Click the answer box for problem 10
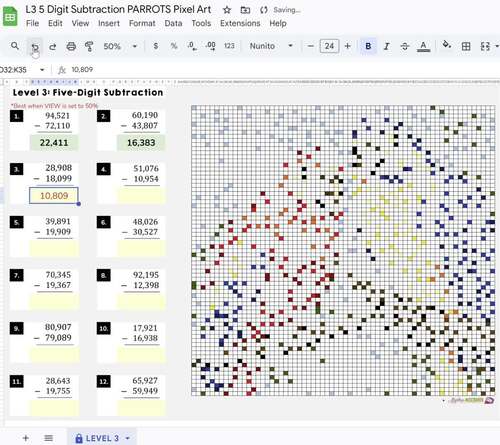The width and height of the screenshot is (500, 445). pyautogui.click(x=141, y=355)
